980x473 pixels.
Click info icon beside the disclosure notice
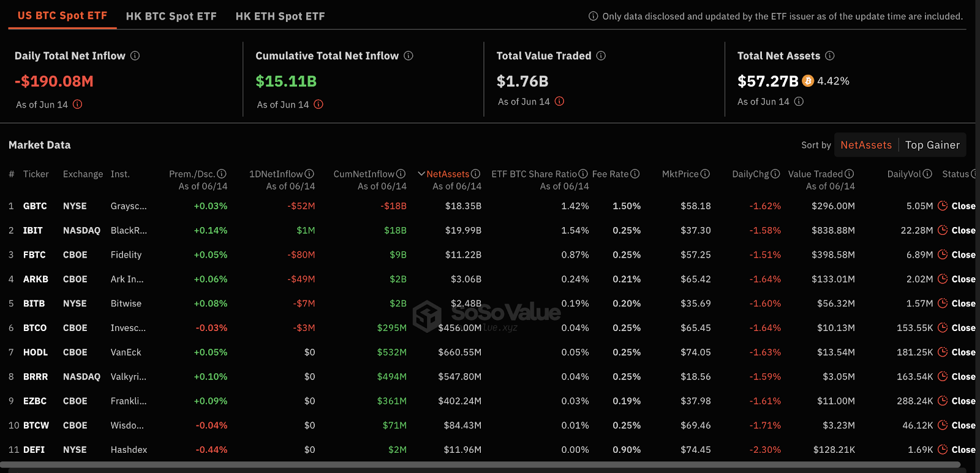click(593, 17)
